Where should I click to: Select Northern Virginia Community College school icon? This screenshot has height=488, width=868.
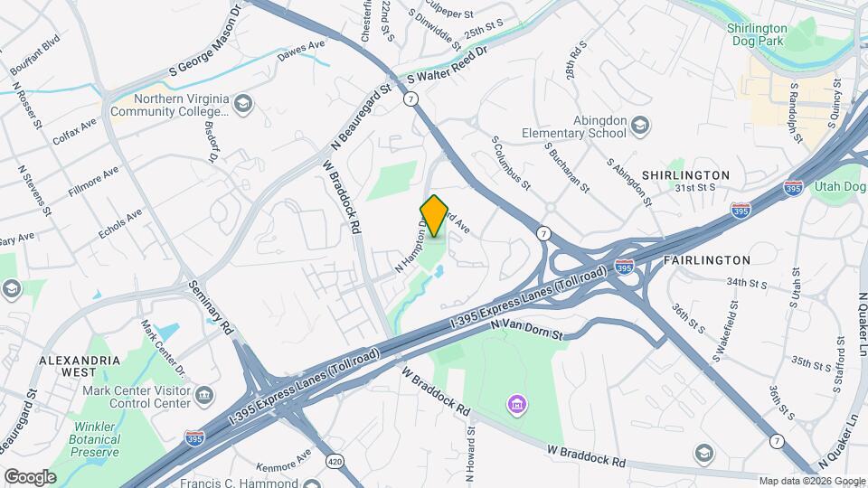pyautogui.click(x=242, y=103)
